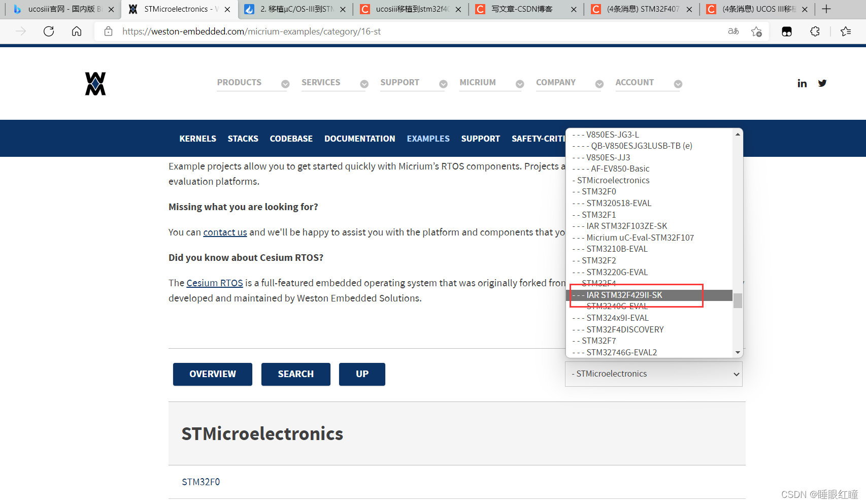
Task: Select STM3210B-EVAL option
Action: [649, 249]
